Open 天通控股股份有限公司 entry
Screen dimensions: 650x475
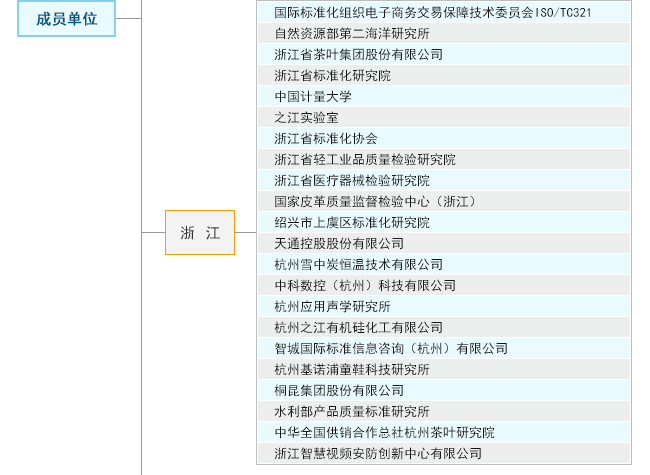pos(339,244)
